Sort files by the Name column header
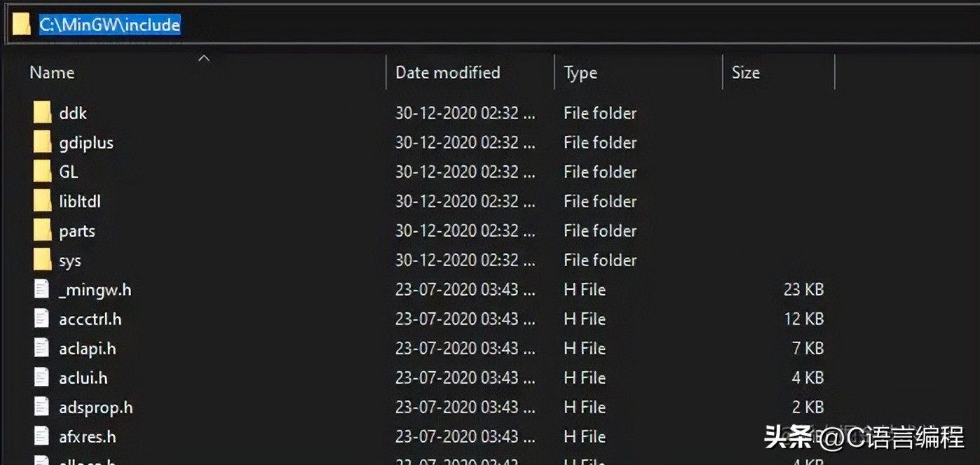 (x=51, y=72)
